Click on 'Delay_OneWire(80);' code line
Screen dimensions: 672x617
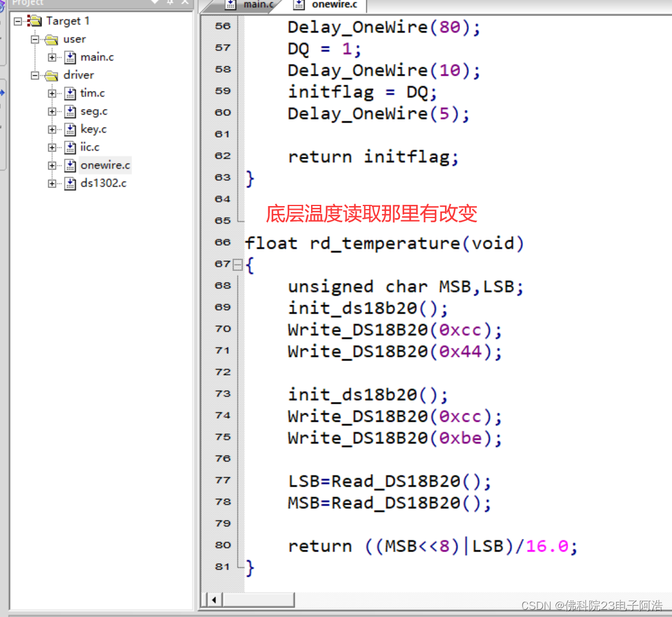coord(384,28)
